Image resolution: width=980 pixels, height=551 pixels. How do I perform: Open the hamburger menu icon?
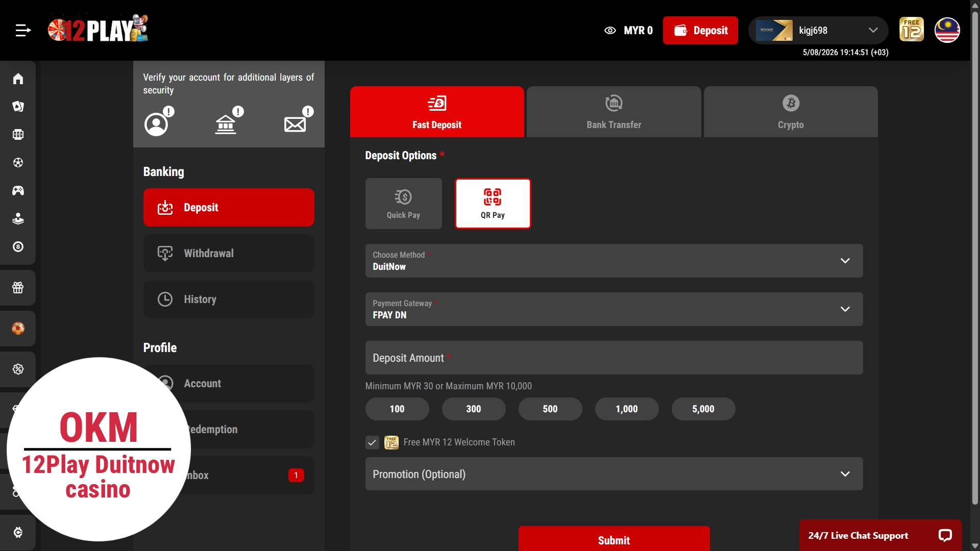point(23,31)
